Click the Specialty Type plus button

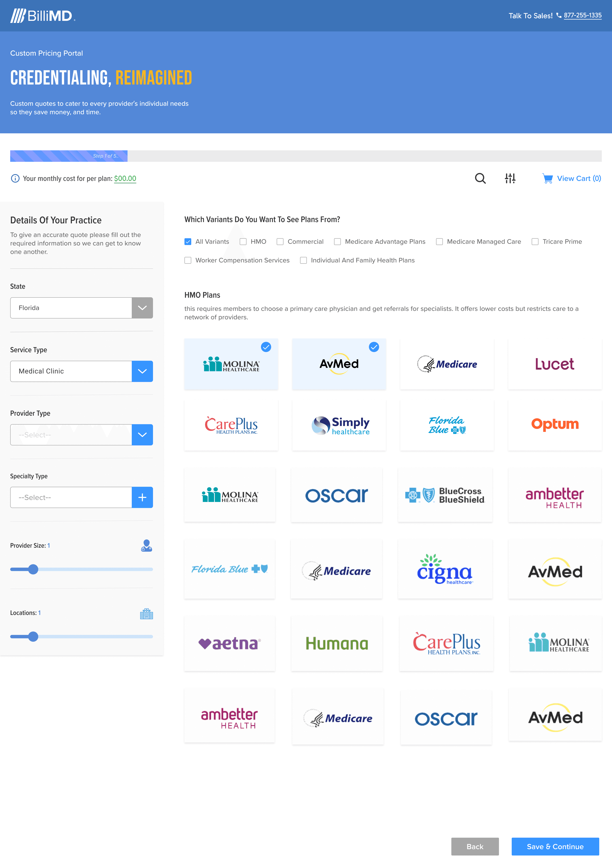[142, 497]
